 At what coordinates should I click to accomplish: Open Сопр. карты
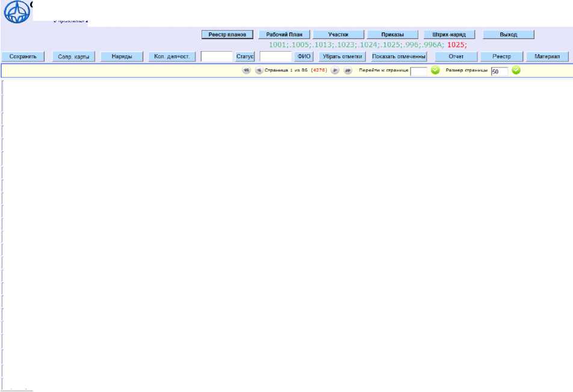(x=73, y=57)
